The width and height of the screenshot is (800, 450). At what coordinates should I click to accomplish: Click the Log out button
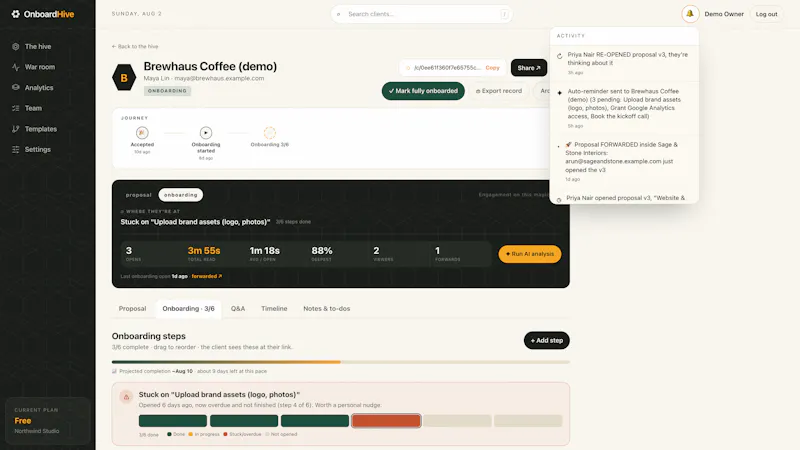pos(766,14)
